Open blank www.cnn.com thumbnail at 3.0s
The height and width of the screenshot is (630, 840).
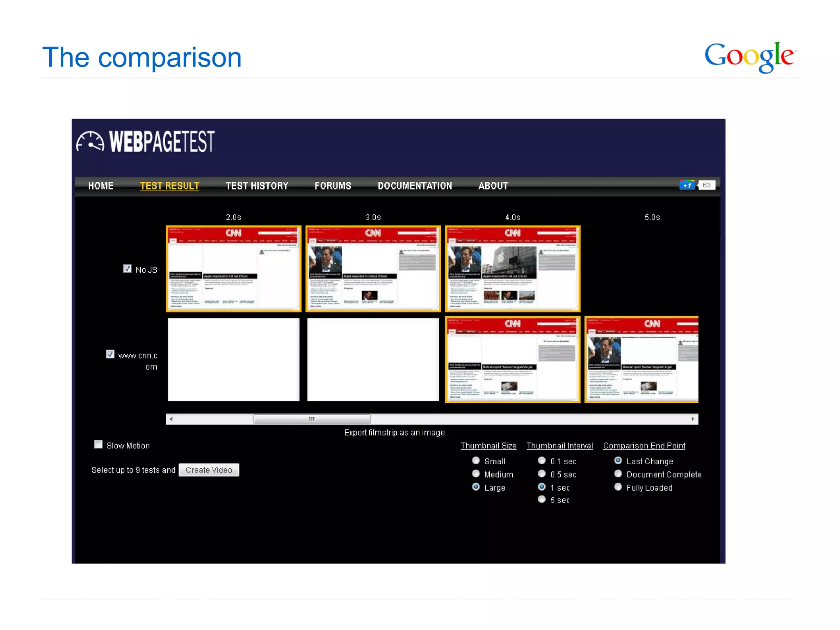pos(373,360)
